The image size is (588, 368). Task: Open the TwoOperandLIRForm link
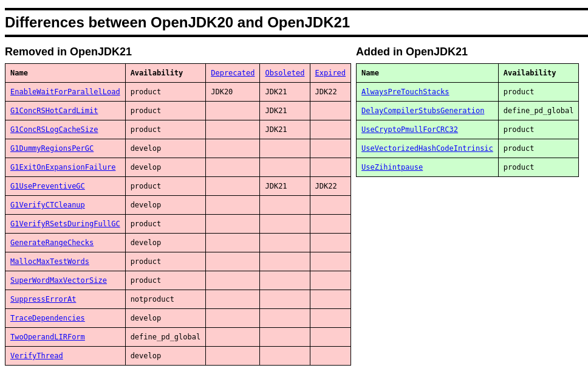click(x=47, y=337)
